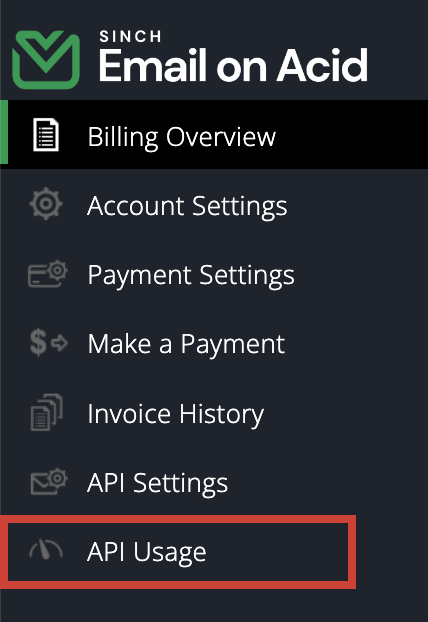Click the Payment Settings card-with-gear icon
This screenshot has width=428, height=622.
(x=48, y=273)
